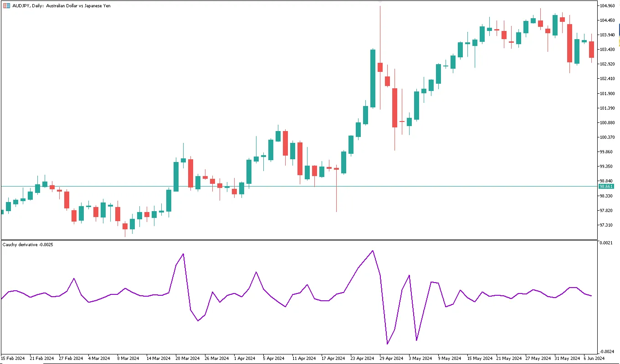The image size is (620, 364).
Task: Click the 102.410 price scale label
Action: [x=608, y=79]
